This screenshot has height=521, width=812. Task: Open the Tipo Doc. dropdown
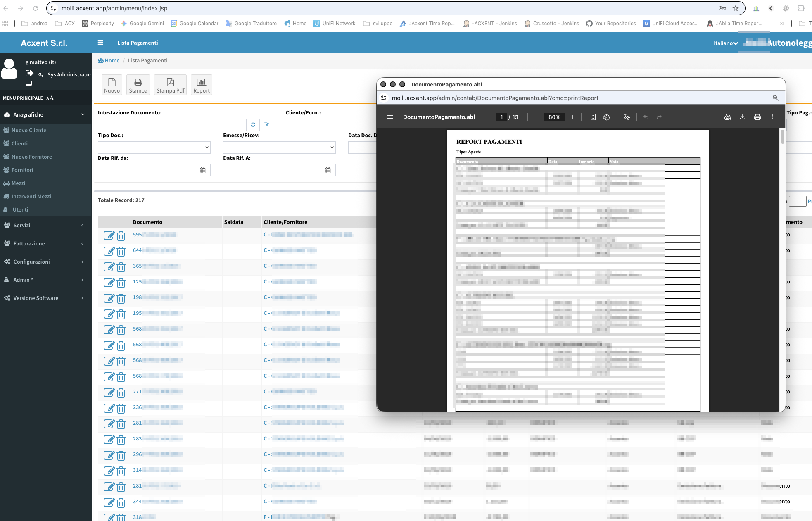pyautogui.click(x=154, y=147)
